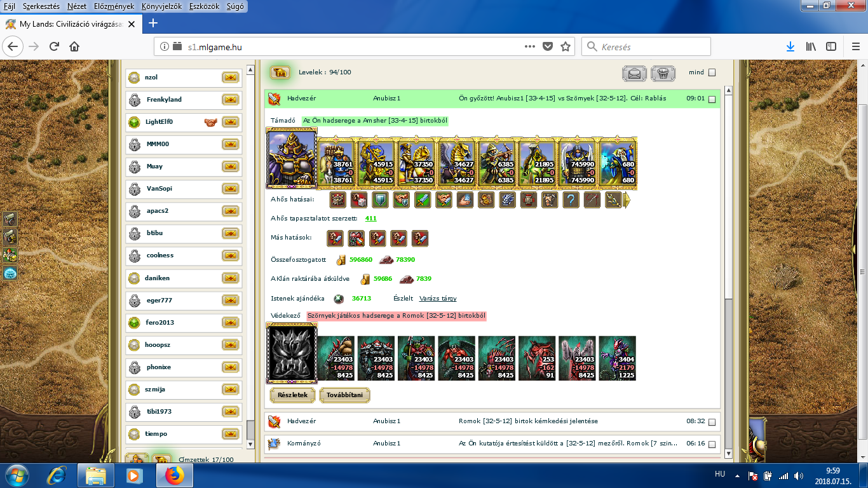Screen dimensions: 868x488
Task: Click the handshake icon beside LightElf0
Action: pos(211,122)
